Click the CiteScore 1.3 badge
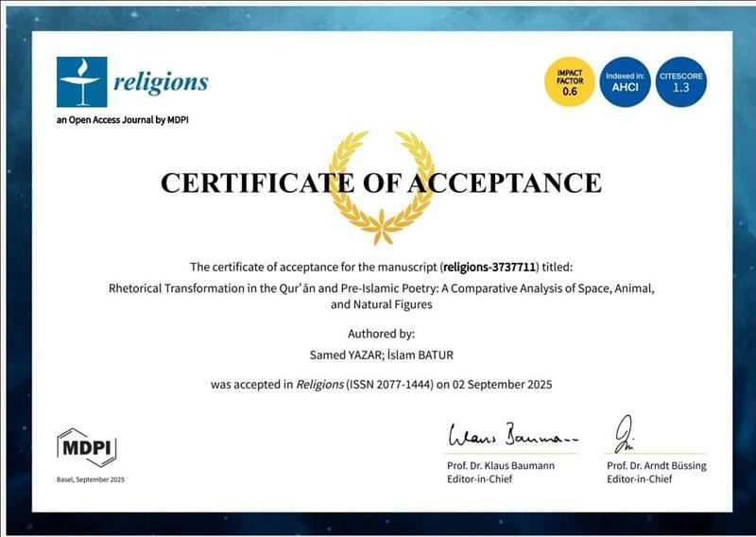756x537 pixels. coord(680,81)
